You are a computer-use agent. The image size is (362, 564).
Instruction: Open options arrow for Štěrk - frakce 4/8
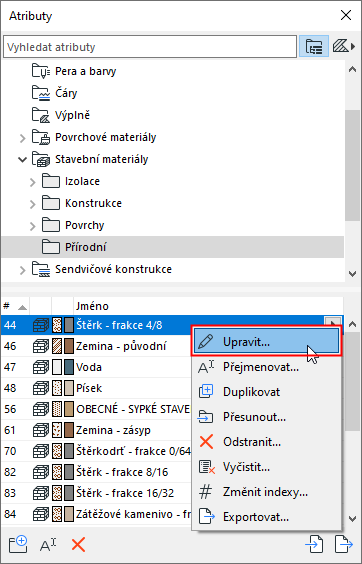[x=333, y=321]
